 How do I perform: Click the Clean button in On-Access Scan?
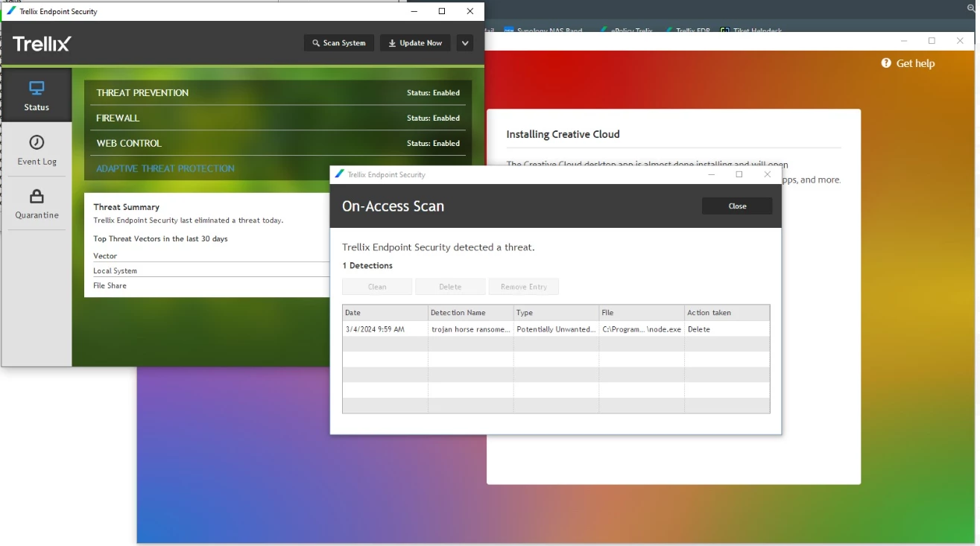[377, 287]
